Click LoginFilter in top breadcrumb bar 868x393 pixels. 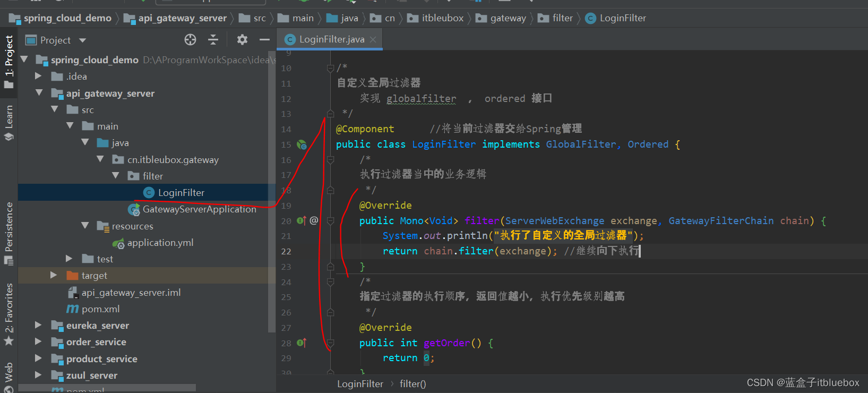623,18
